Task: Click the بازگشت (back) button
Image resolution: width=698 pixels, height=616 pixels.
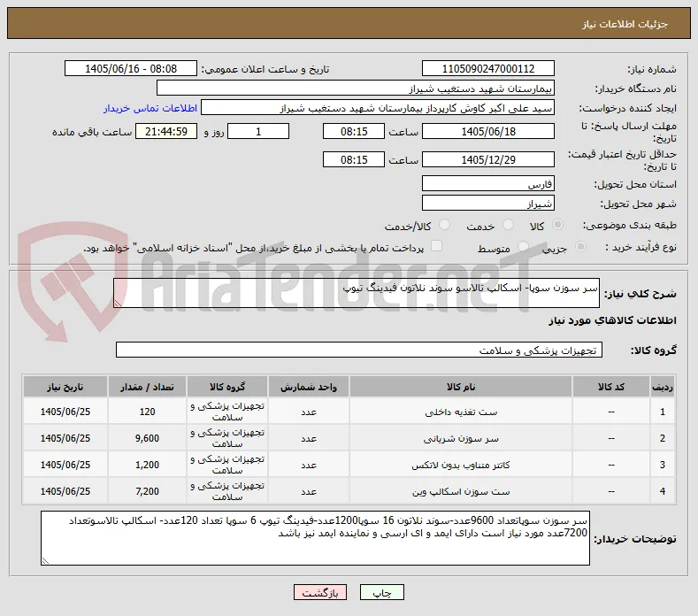Action: pos(319,592)
